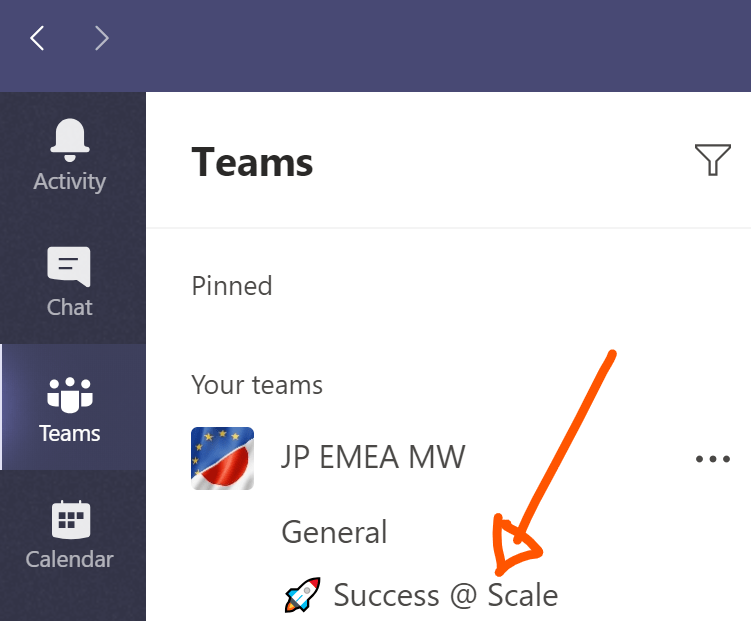
Task: Collapse the JP EMEA MW team name
Action: (373, 458)
